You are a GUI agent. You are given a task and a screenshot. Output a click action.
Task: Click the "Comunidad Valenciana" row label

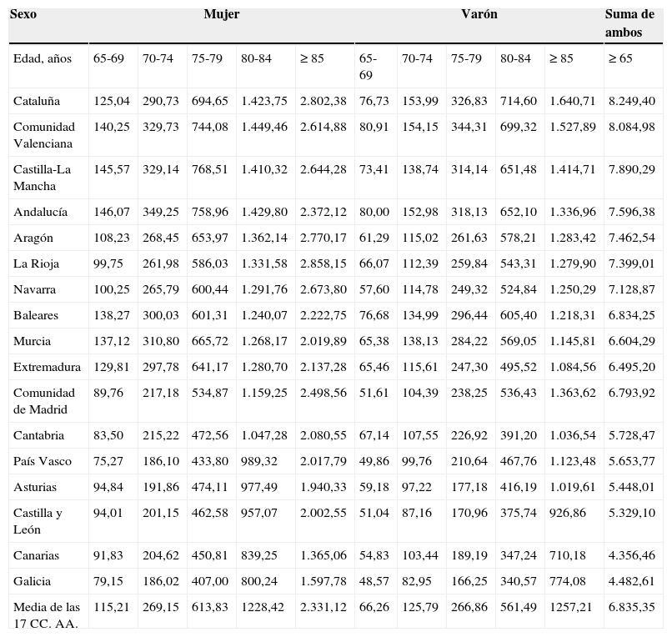point(44,135)
